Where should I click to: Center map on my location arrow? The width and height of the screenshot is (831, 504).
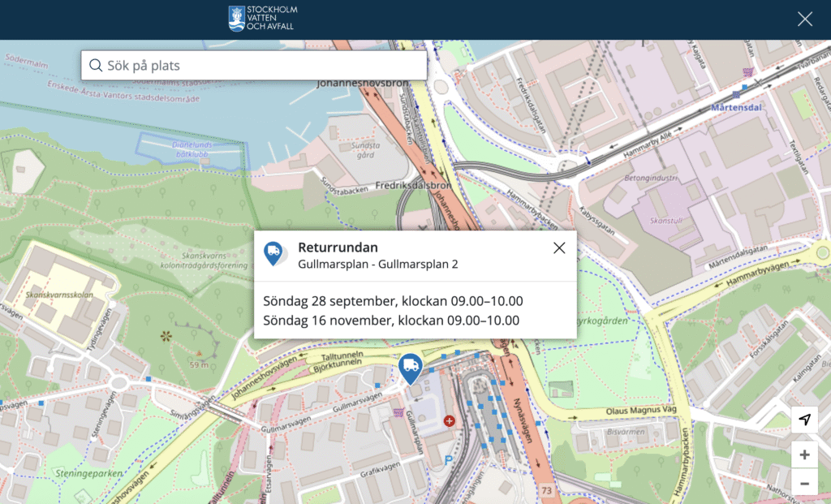[x=804, y=420]
